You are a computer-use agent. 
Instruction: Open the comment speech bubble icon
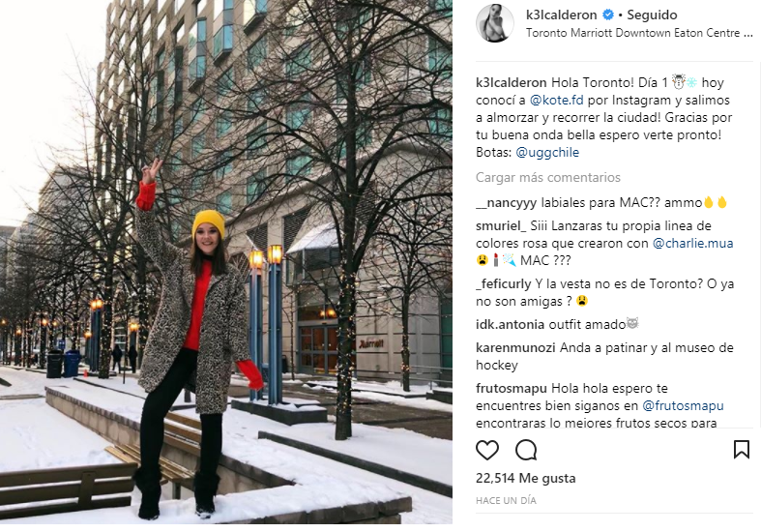[526, 450]
